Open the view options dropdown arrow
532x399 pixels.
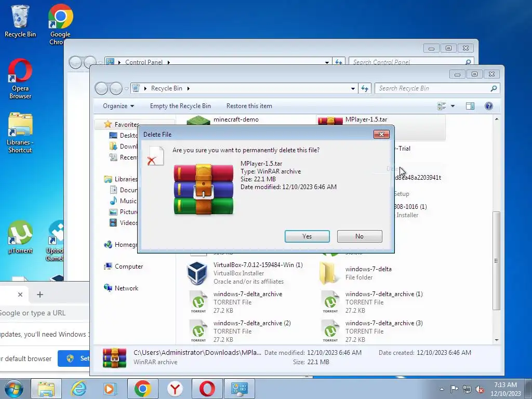tap(453, 106)
